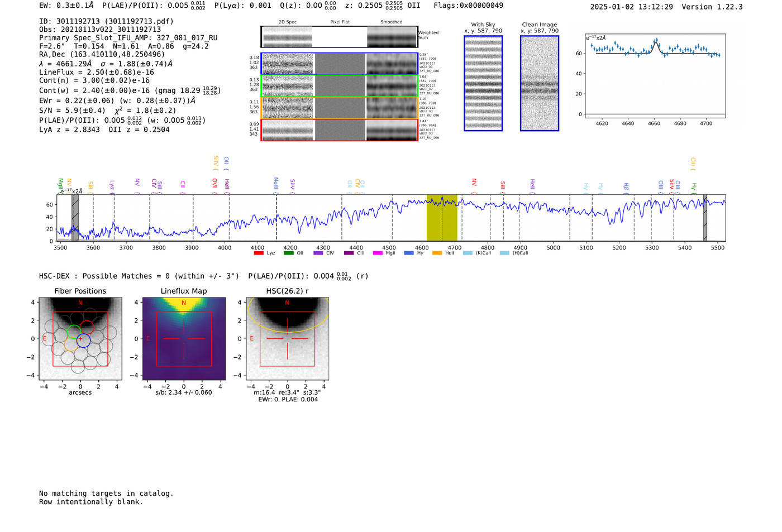Viewport: 782px width, 532px height.
Task: Click the yellow highlighted band in the spectrum
Action: tap(441, 218)
